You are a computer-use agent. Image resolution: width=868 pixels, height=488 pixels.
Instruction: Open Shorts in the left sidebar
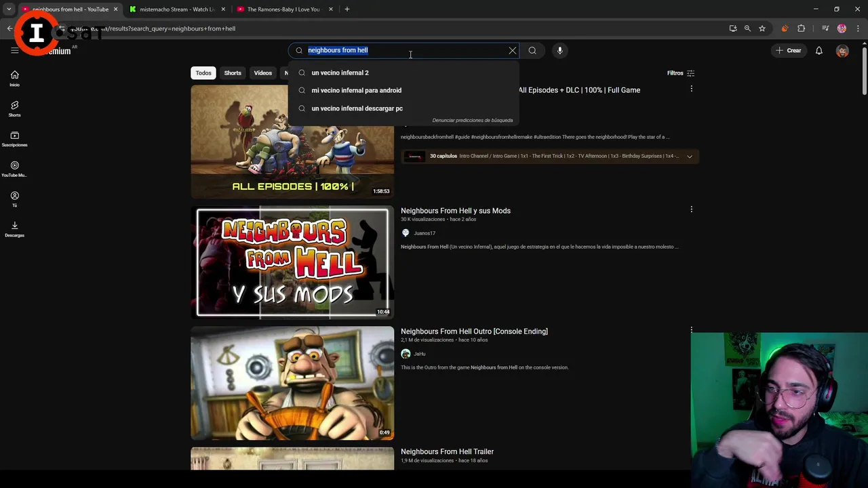14,108
